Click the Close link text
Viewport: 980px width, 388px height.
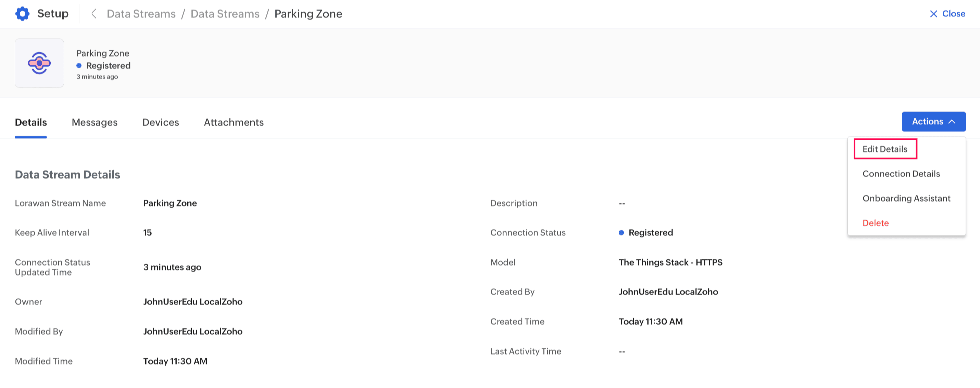(953, 14)
